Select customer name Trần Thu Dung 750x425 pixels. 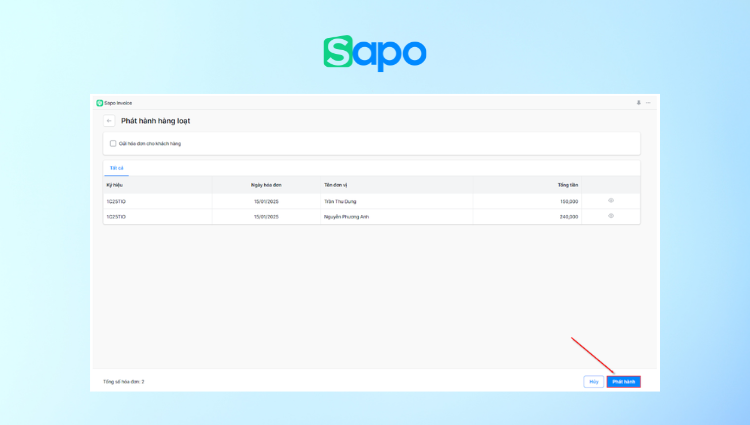coord(340,202)
